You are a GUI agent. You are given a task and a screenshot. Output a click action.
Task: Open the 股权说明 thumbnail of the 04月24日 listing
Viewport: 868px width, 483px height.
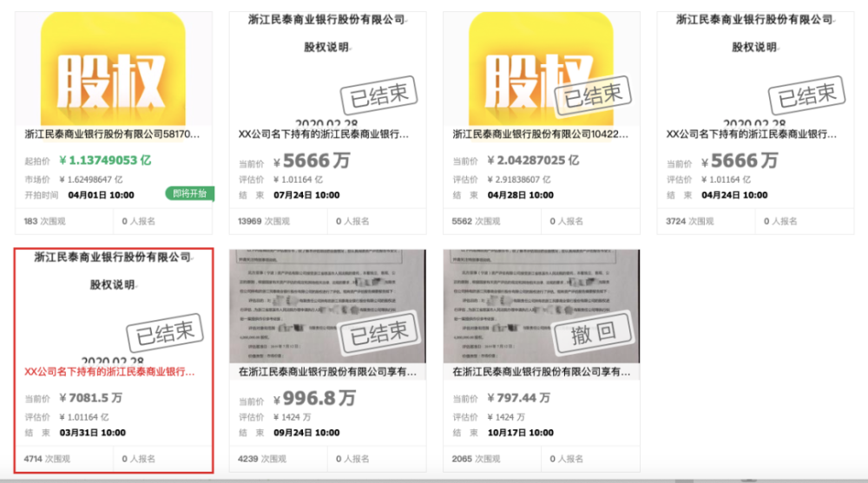(756, 69)
